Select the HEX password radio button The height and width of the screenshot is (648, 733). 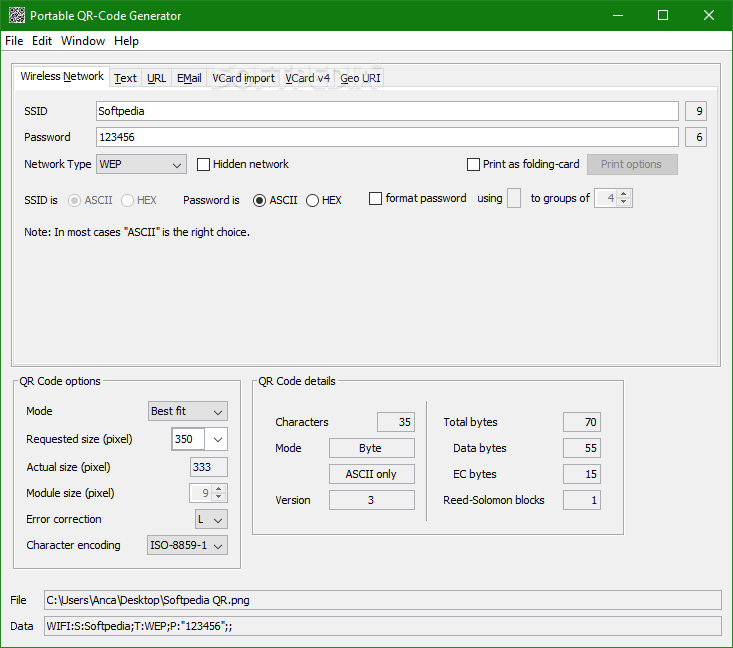tap(313, 200)
